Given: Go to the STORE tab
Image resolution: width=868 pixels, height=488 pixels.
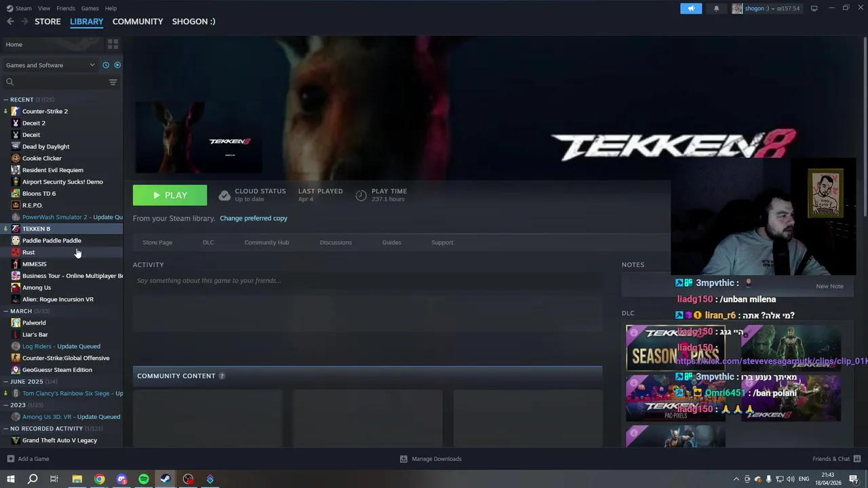Looking at the screenshot, I should (x=47, y=22).
